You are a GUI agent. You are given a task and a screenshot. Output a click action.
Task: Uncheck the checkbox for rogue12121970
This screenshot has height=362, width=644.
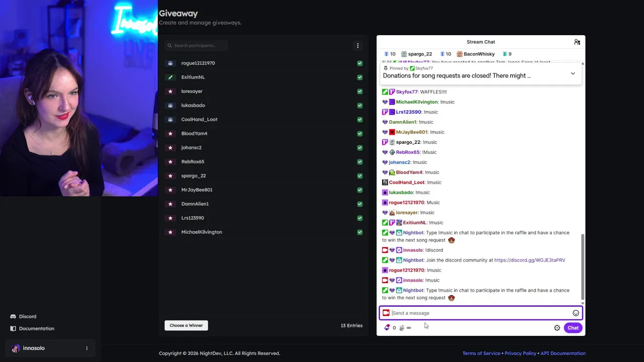point(360,63)
